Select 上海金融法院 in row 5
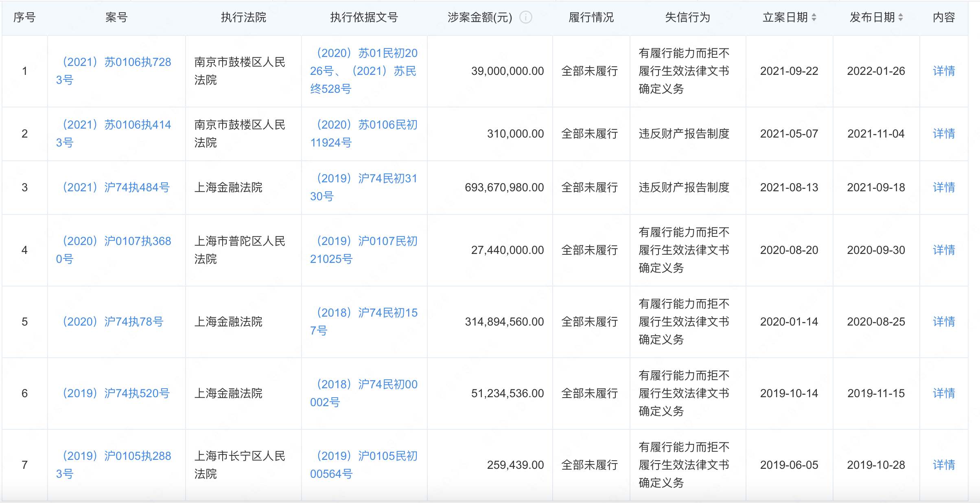Viewport: 980px width, 503px height. coord(228,321)
